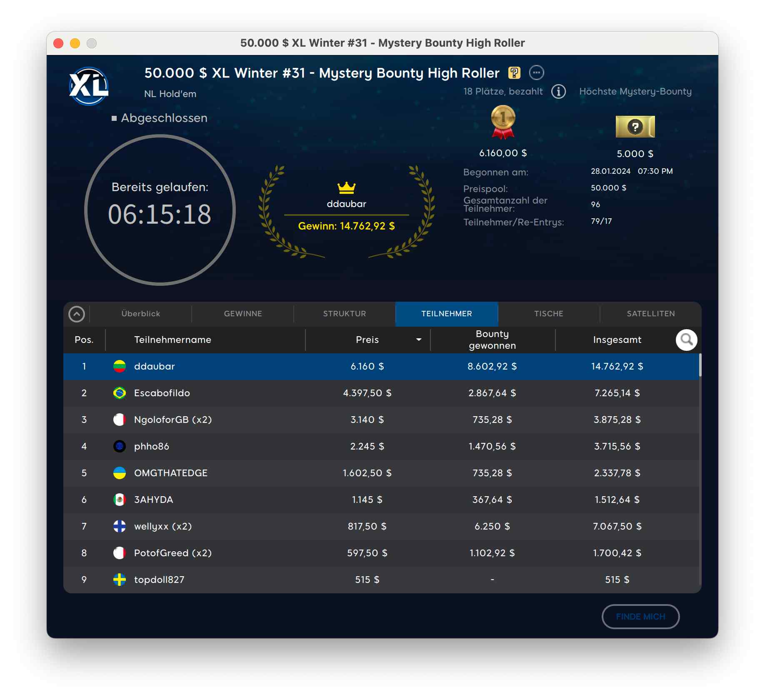Click winner name ddaubar in laurel wreath
This screenshot has width=765, height=700.
pos(346,204)
